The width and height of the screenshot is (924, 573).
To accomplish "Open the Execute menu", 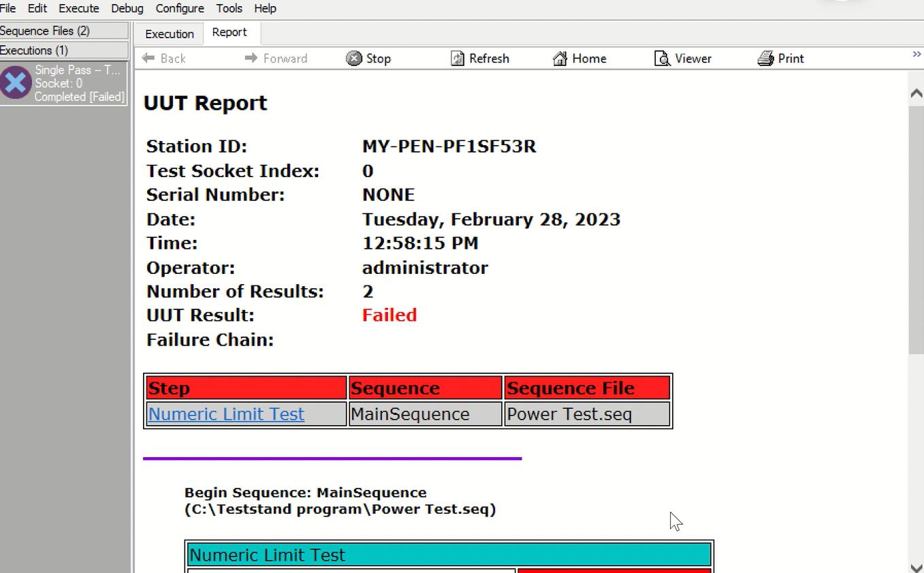I will (79, 8).
